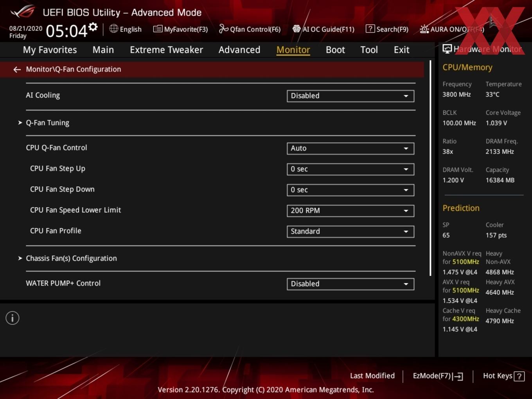Click the CPU/Memory heading
Image resolution: width=532 pixels, height=399 pixels.
click(x=467, y=67)
